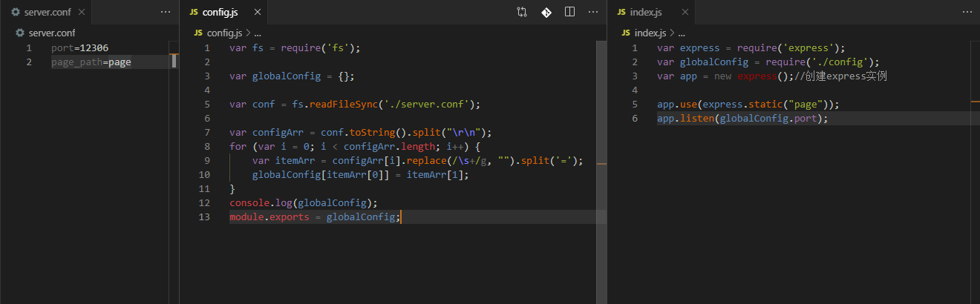
Task: Click the server.conf breadcrumb item
Action: coord(52,33)
